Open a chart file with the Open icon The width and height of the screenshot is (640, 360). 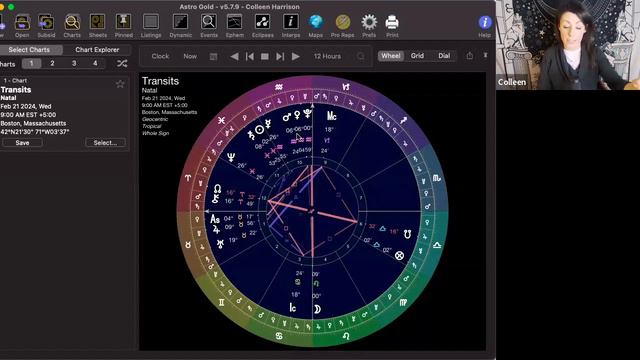pos(22,22)
